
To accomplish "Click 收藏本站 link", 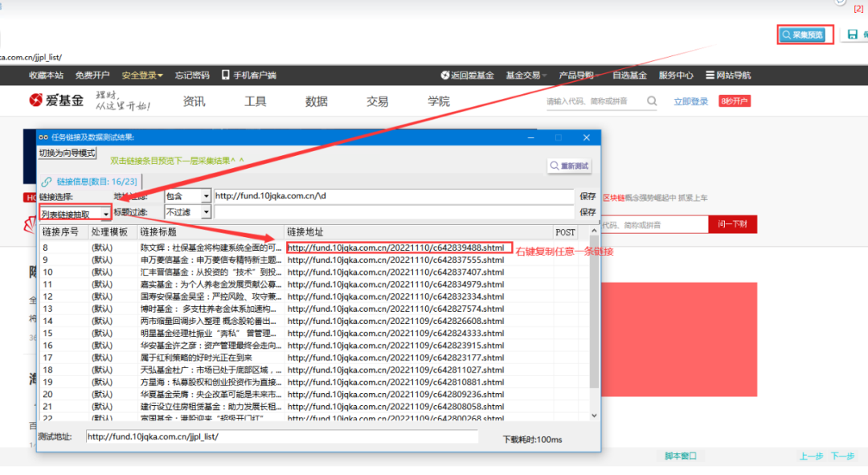I will 46,75.
